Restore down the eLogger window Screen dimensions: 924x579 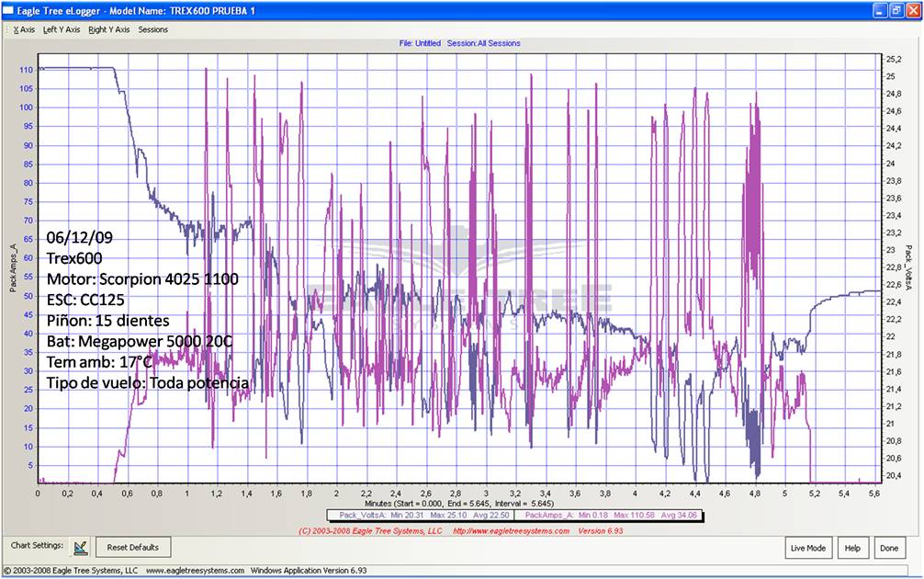coord(896,9)
